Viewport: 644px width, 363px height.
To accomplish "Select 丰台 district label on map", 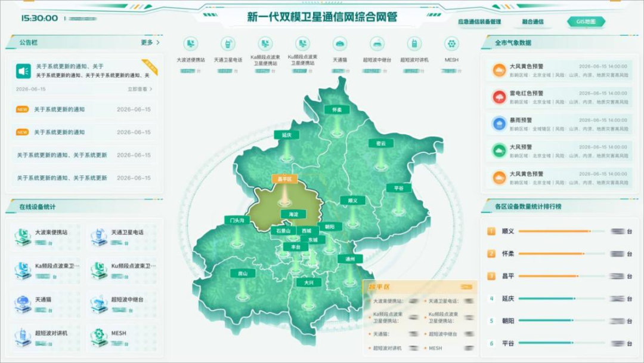I will (296, 247).
